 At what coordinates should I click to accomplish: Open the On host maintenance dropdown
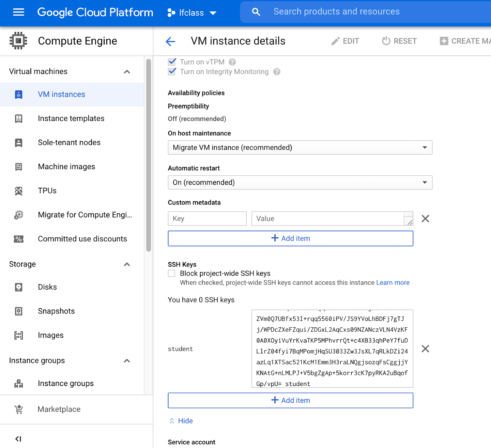[300, 147]
